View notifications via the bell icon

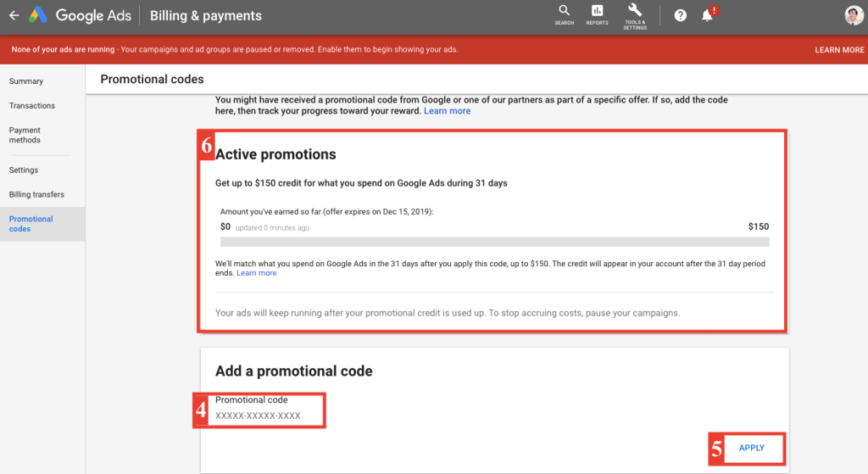point(709,14)
